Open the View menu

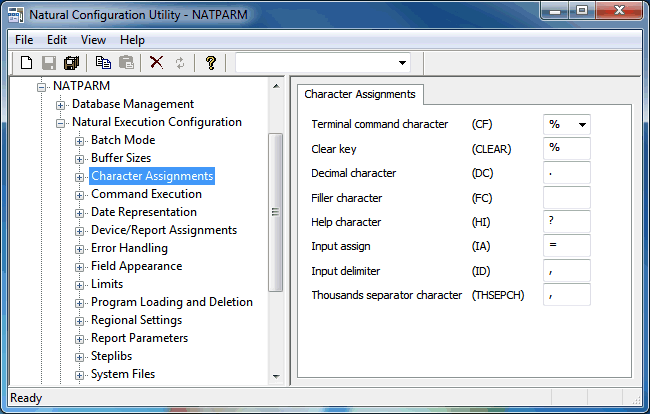[x=93, y=40]
